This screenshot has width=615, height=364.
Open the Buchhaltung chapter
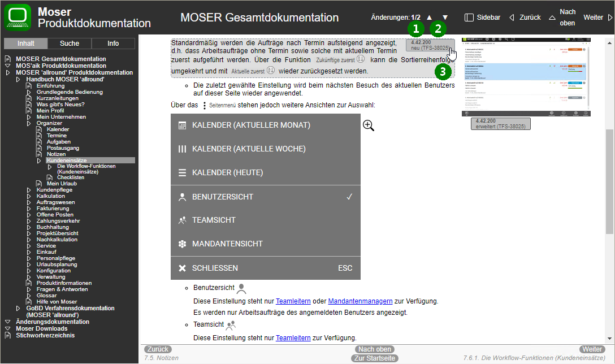[53, 227]
